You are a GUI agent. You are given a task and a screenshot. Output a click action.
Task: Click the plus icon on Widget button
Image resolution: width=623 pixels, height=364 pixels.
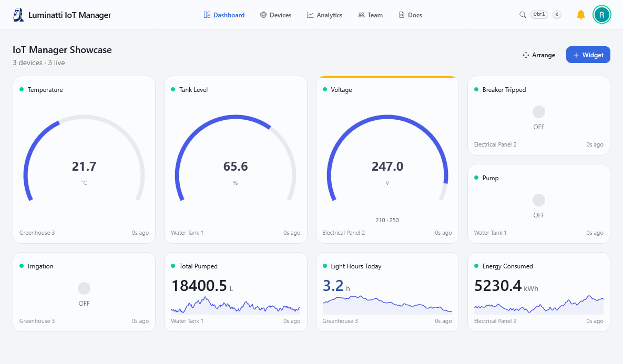tap(576, 55)
